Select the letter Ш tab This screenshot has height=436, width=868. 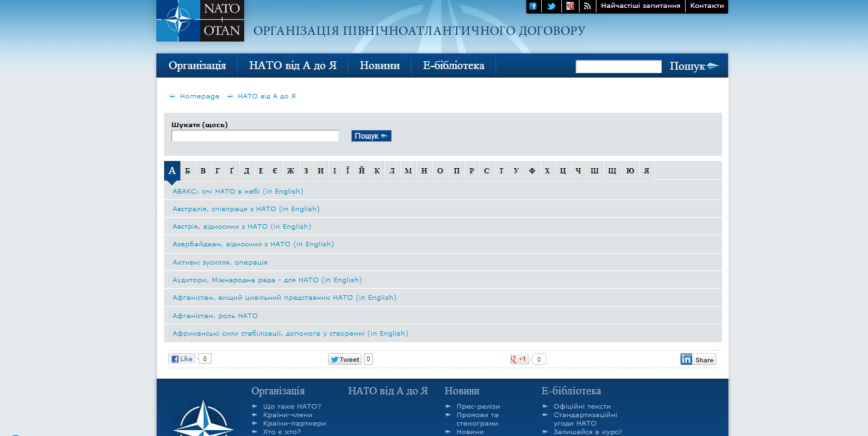point(595,171)
